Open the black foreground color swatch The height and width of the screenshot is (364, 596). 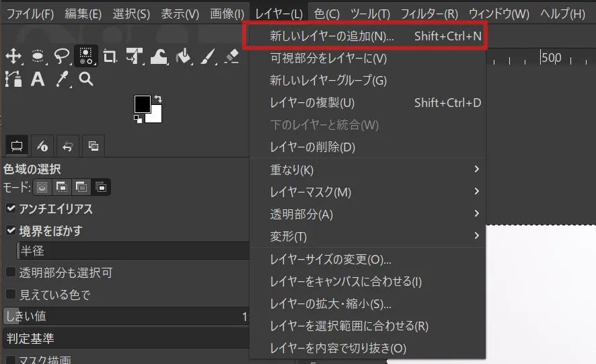pyautogui.click(x=142, y=104)
